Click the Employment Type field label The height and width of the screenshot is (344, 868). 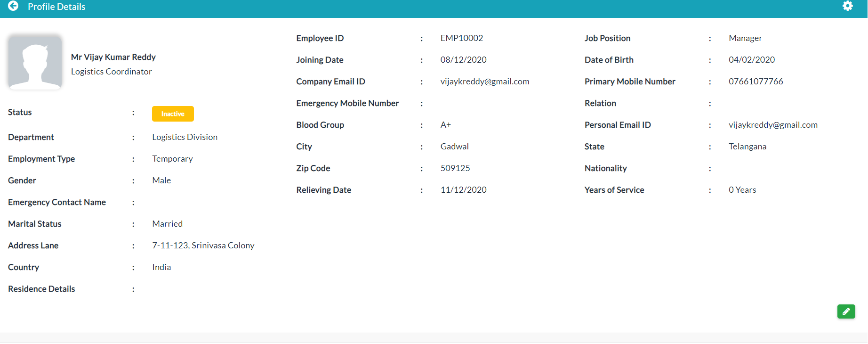tap(41, 159)
